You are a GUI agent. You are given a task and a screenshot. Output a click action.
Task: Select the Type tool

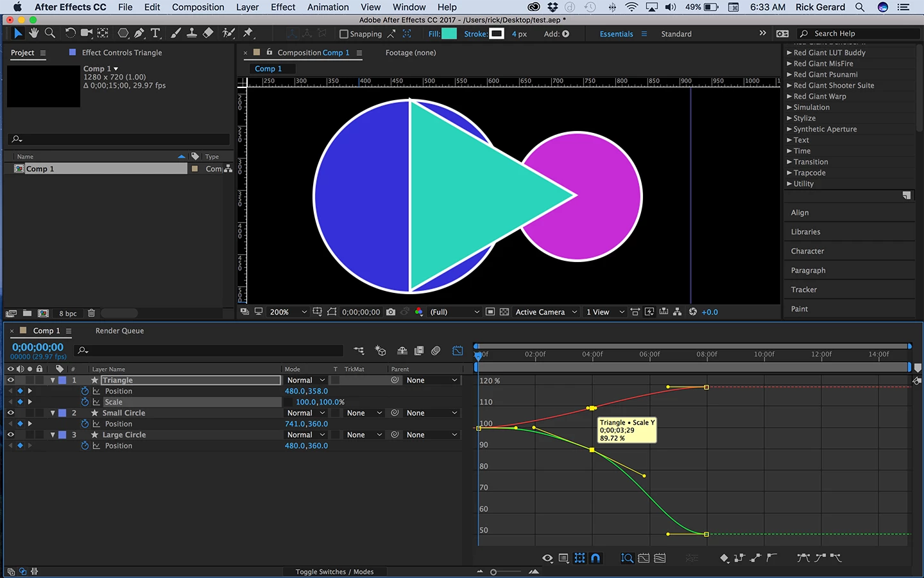[155, 33]
